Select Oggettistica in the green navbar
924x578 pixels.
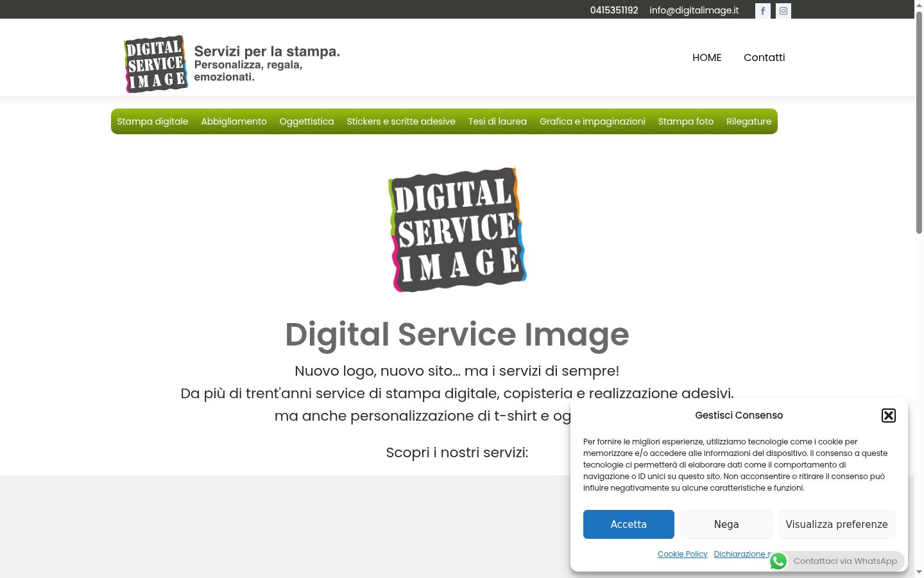(x=307, y=121)
